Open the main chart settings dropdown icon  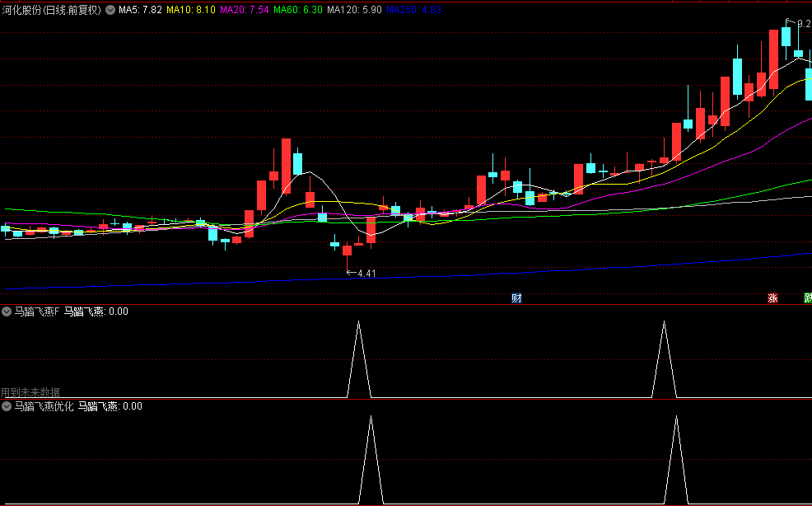pos(110,9)
